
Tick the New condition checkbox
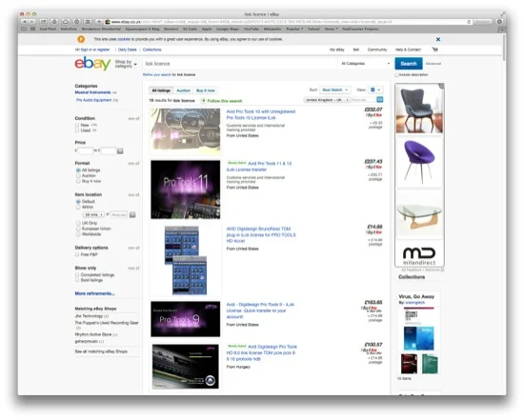[77, 125]
